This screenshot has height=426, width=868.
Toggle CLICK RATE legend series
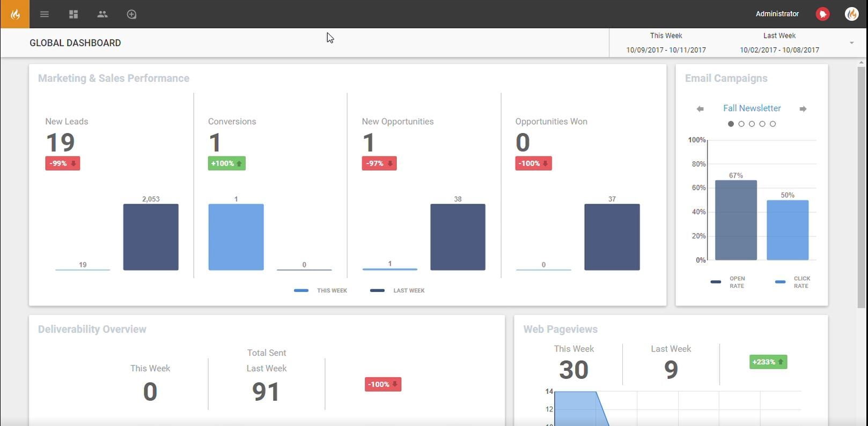coord(793,282)
